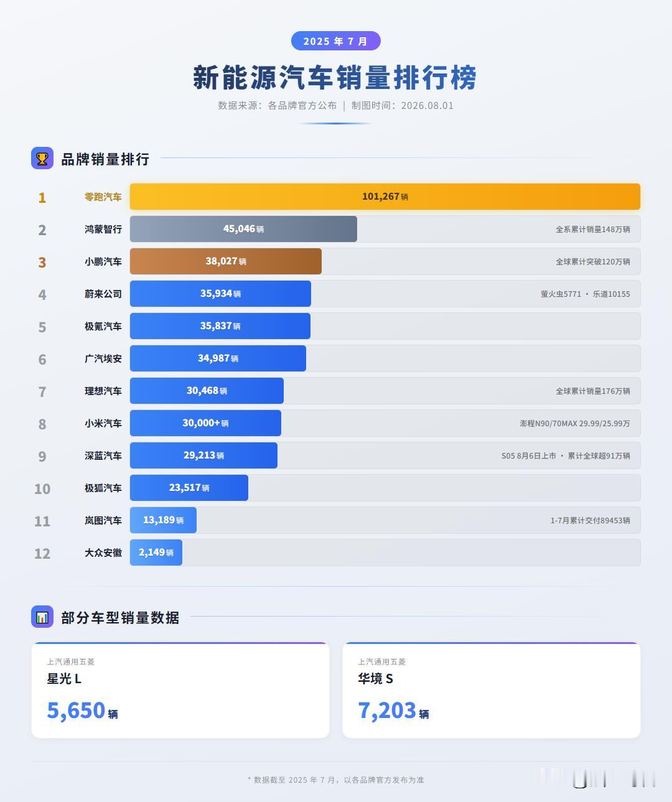
Task: Click the 岚图汽车 13,189辆 bar
Action: [x=163, y=520]
